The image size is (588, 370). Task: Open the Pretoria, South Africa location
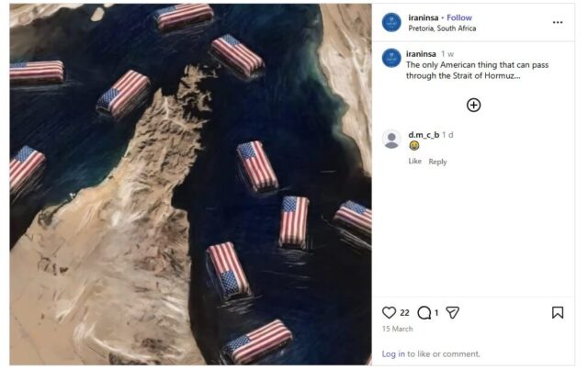click(442, 28)
